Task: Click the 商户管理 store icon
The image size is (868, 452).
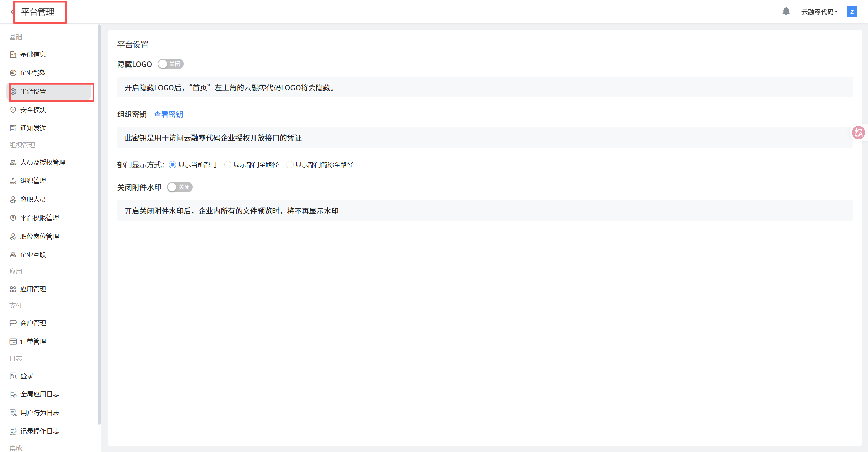Action: pos(13,323)
